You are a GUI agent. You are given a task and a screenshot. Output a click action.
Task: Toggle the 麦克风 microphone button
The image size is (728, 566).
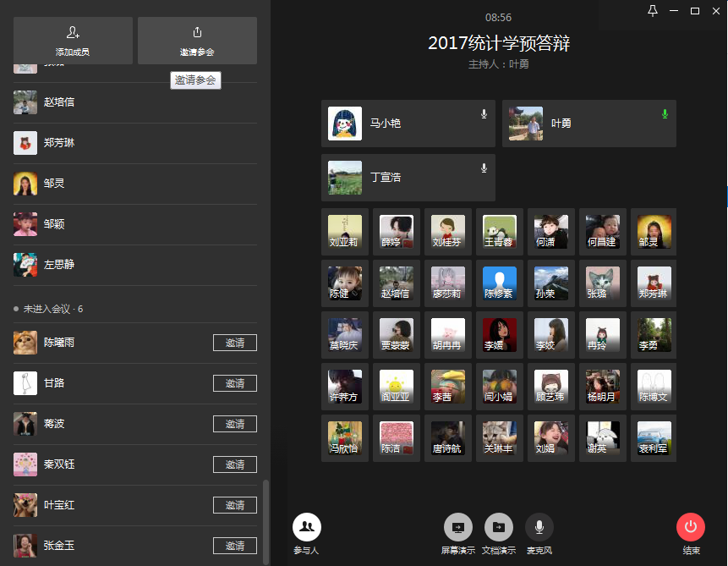click(539, 527)
